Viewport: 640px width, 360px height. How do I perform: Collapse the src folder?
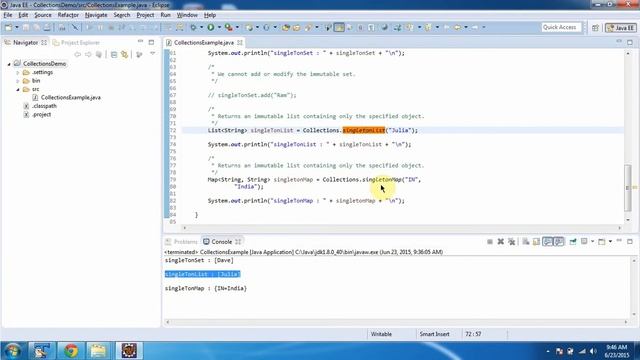(18, 89)
